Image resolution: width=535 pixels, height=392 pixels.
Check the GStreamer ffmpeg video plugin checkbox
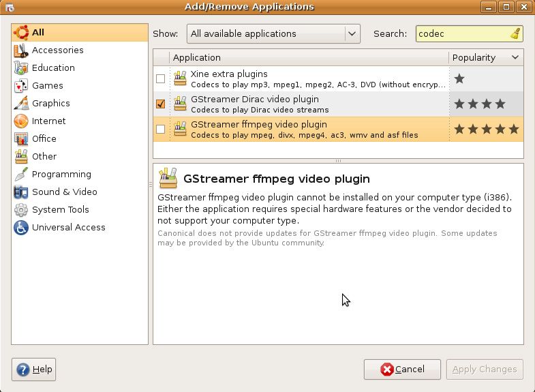pyautogui.click(x=160, y=129)
